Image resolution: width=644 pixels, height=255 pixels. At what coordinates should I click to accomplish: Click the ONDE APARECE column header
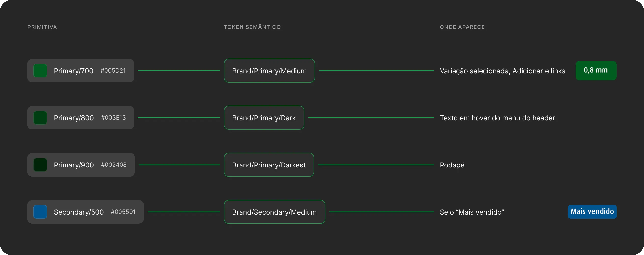(x=462, y=27)
